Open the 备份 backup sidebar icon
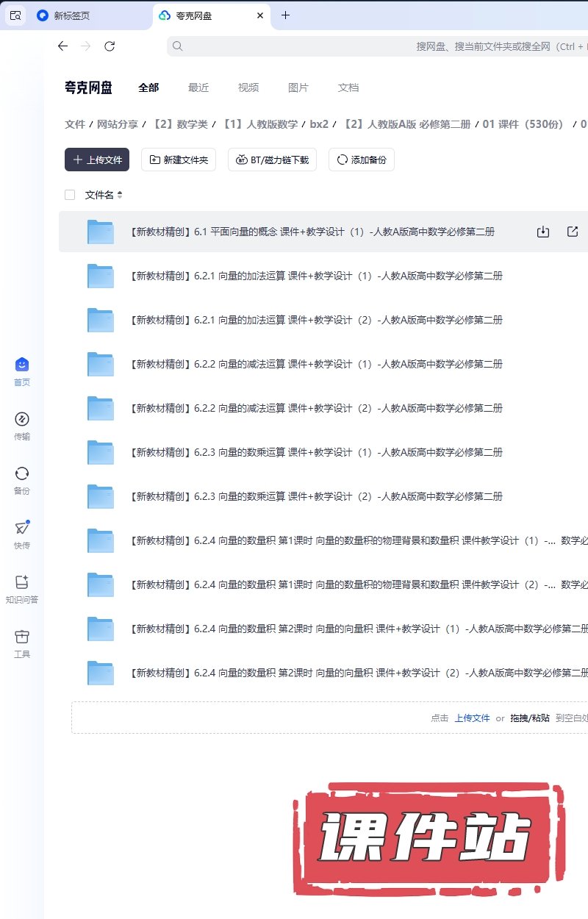The height and width of the screenshot is (919, 588). 22,474
